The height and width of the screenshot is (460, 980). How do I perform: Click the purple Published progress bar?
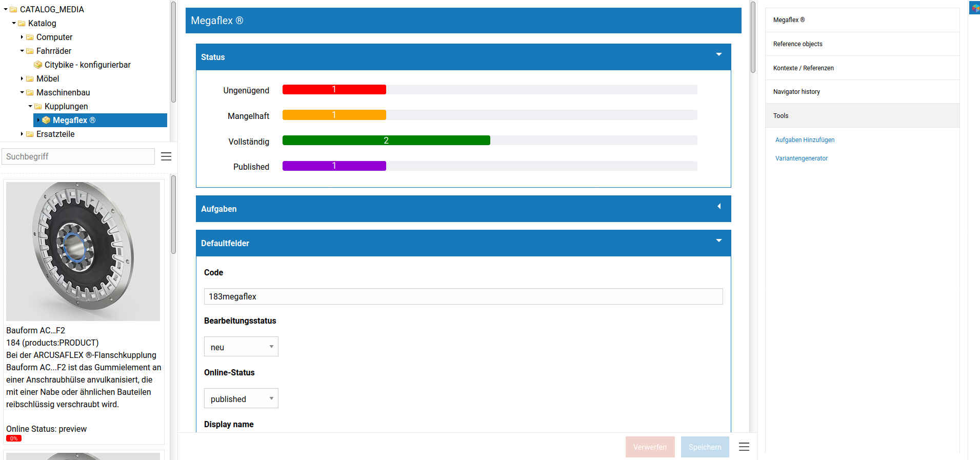point(334,166)
